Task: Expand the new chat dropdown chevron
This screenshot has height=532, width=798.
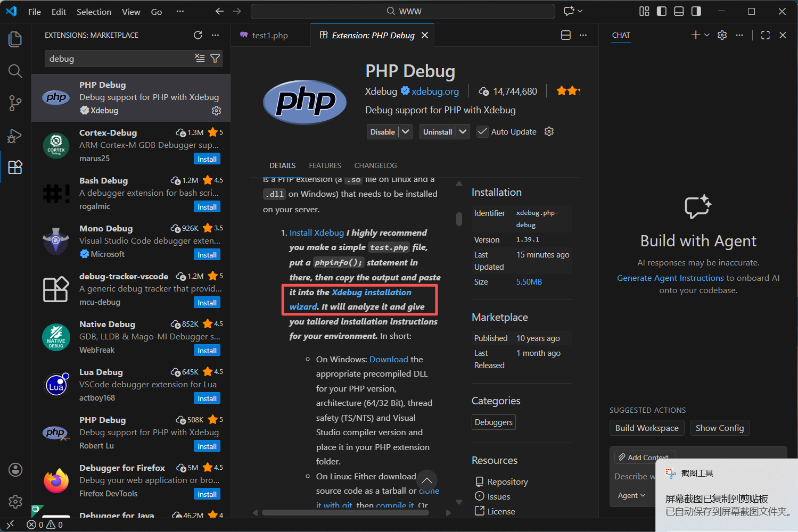Action: point(707,35)
